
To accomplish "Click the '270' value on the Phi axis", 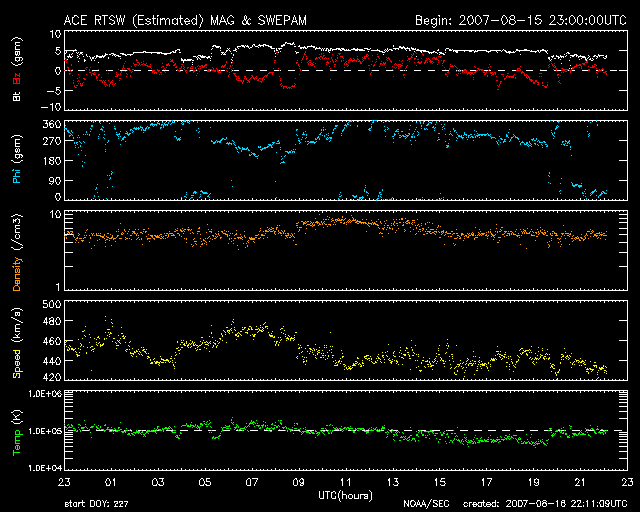I will pyautogui.click(x=52, y=141).
